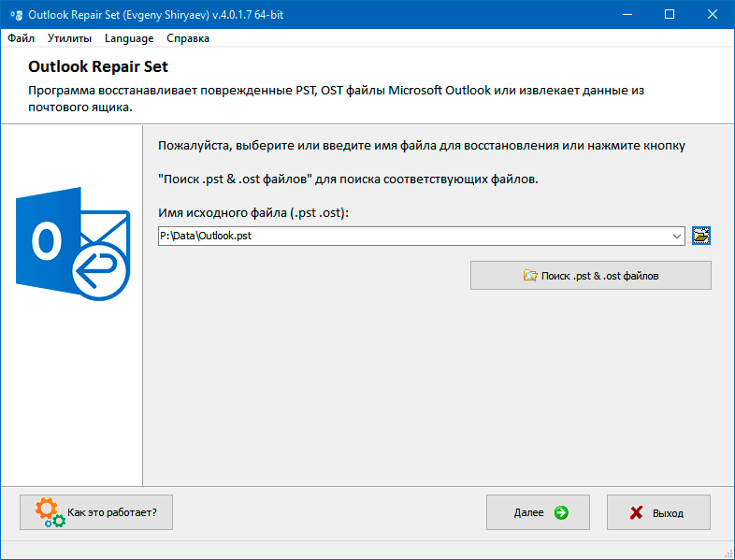Screen dimensions: 735x560
Task: Click the Далее button label
Action: click(528, 512)
